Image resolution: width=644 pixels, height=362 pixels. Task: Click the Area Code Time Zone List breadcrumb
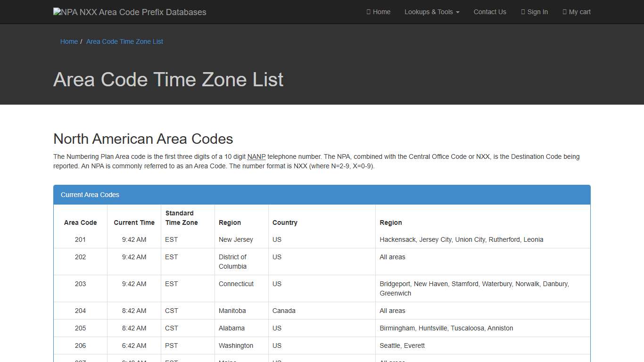coord(124,41)
